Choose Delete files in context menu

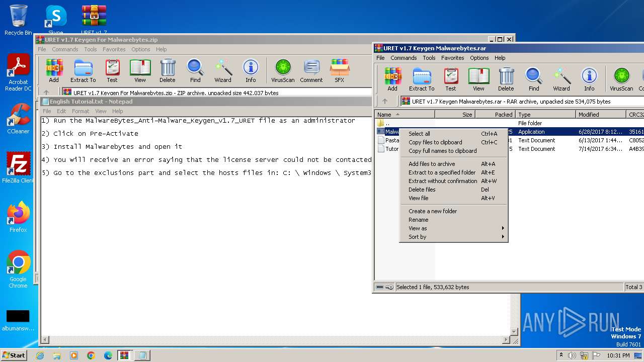point(453,190)
